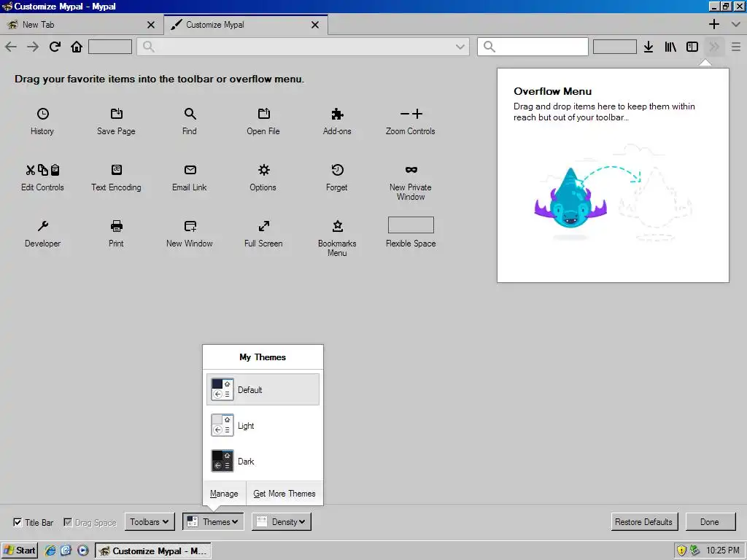Close the Customize Mypal tab
Screen dimensions: 747x560
pos(315,25)
